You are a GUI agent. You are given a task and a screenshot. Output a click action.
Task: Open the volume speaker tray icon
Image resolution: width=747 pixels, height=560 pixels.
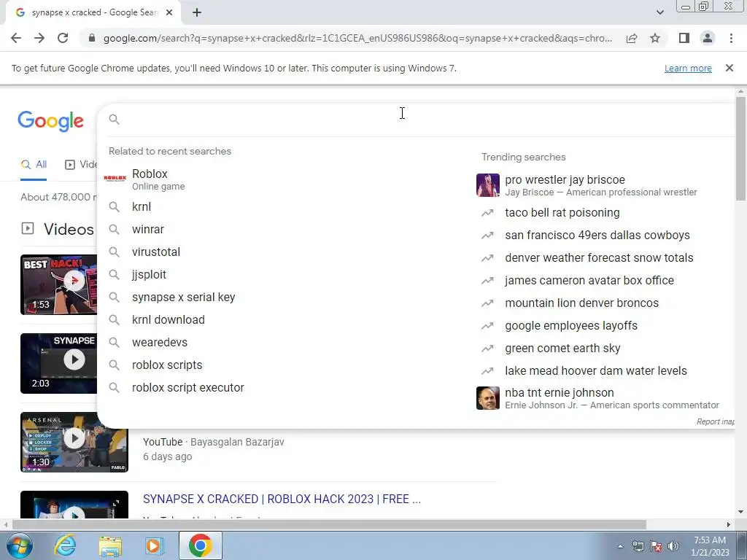(x=673, y=547)
